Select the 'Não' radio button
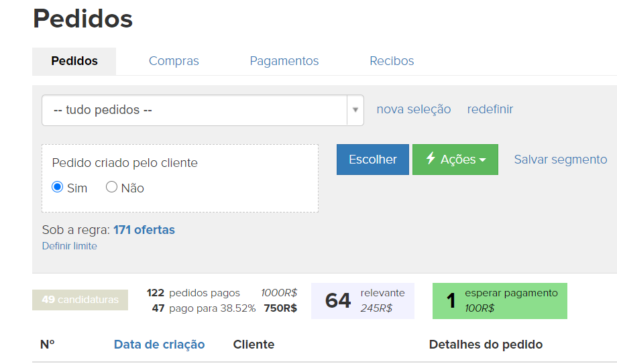 tap(112, 188)
